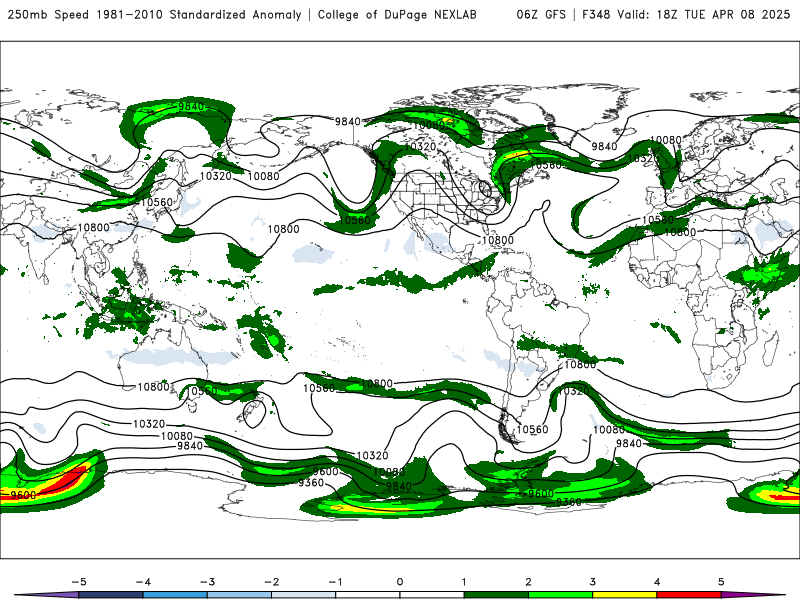Click the '0' label on the color scale
The height and width of the screenshot is (600, 800).
[399, 582]
